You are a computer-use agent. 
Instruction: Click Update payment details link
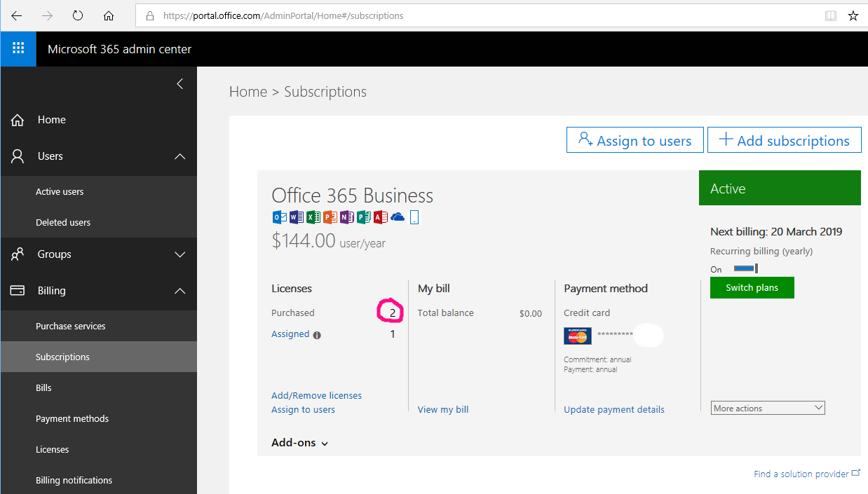point(614,409)
